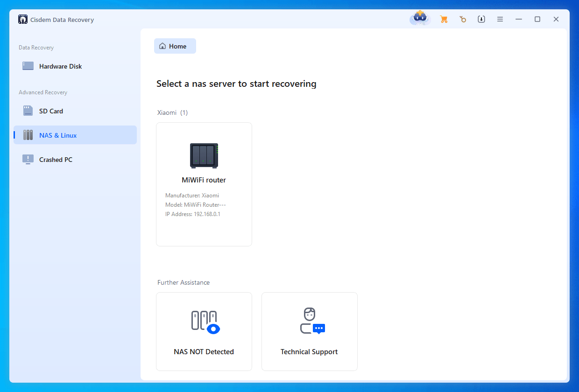Open the Technical Support agent icon
579x392 pixels.
pos(312,321)
